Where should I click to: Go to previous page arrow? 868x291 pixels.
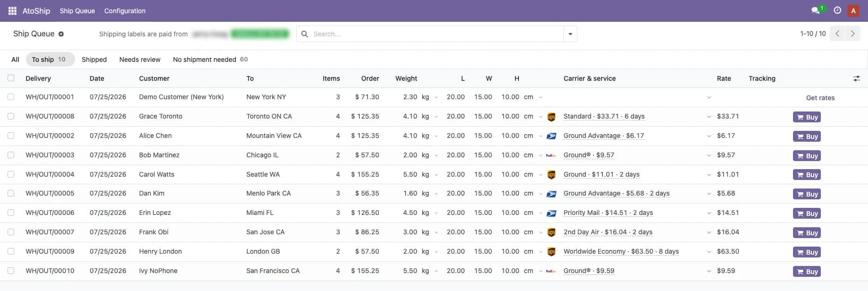point(837,34)
